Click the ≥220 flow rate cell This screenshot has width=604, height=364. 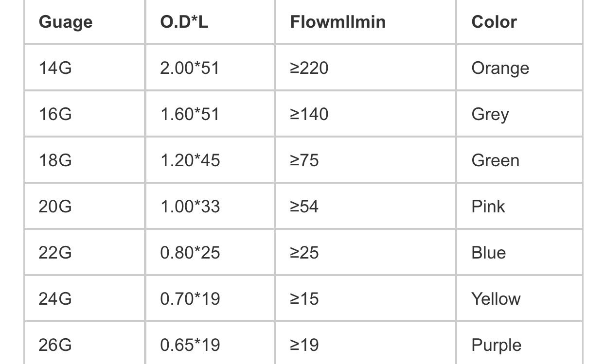point(309,68)
